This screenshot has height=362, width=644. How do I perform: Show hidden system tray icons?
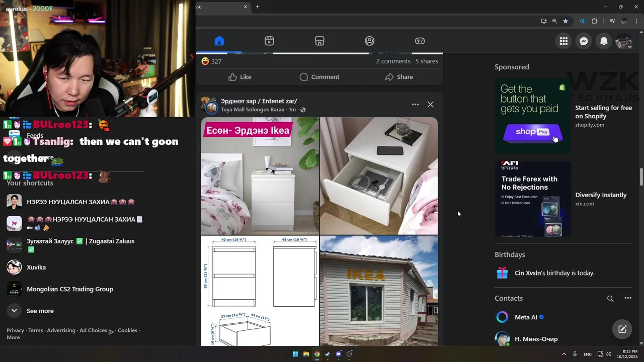[564, 354]
